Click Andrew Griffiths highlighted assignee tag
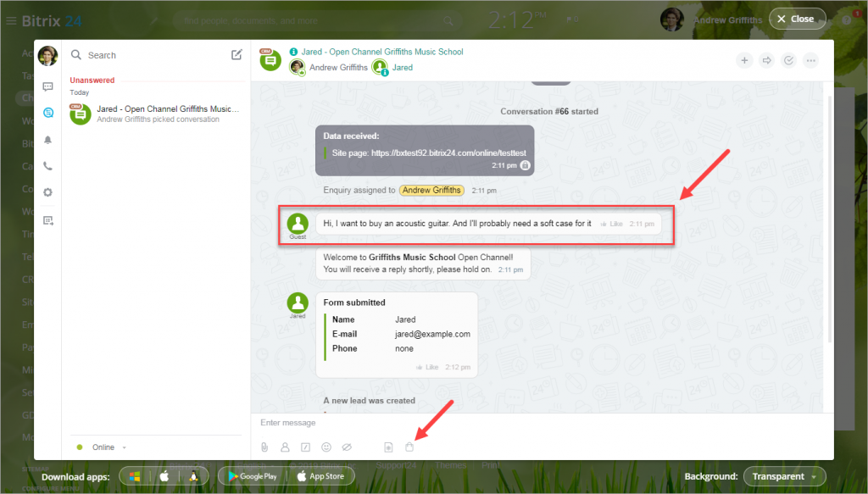Viewport: 868px width, 494px height. coord(431,191)
